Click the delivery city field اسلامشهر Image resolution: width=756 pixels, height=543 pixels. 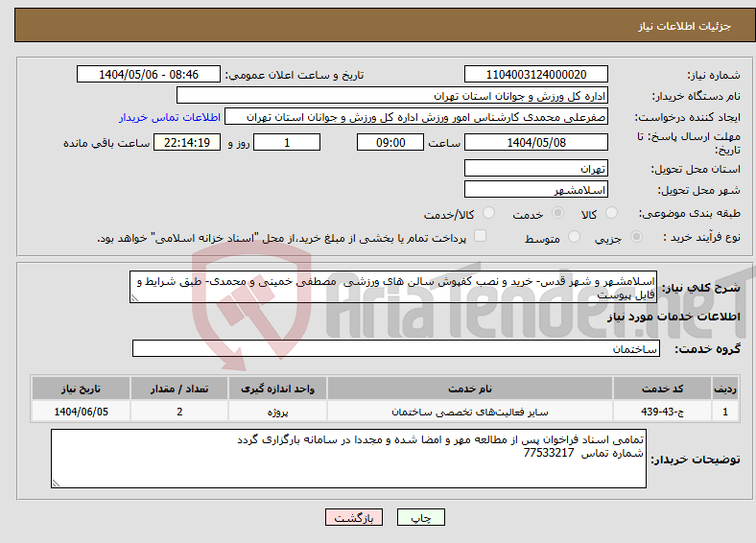tap(535, 189)
